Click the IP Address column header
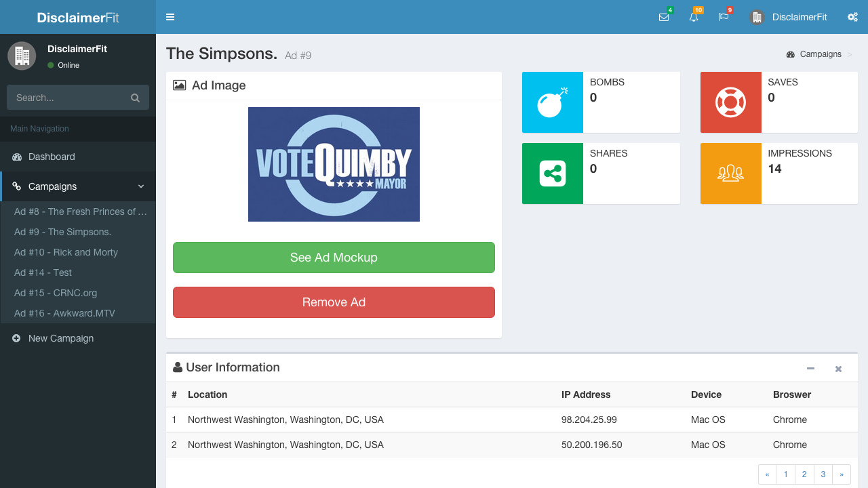Viewport: 868px width, 488px height. [x=586, y=394]
